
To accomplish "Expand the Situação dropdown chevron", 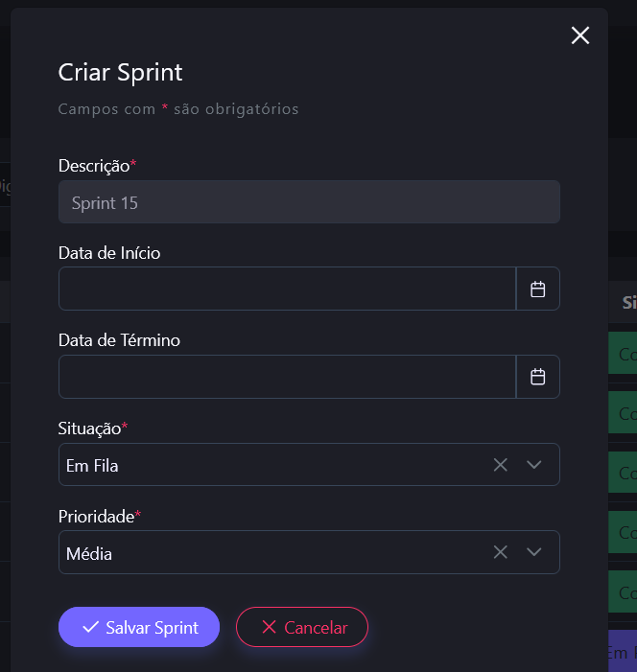I will pos(534,465).
